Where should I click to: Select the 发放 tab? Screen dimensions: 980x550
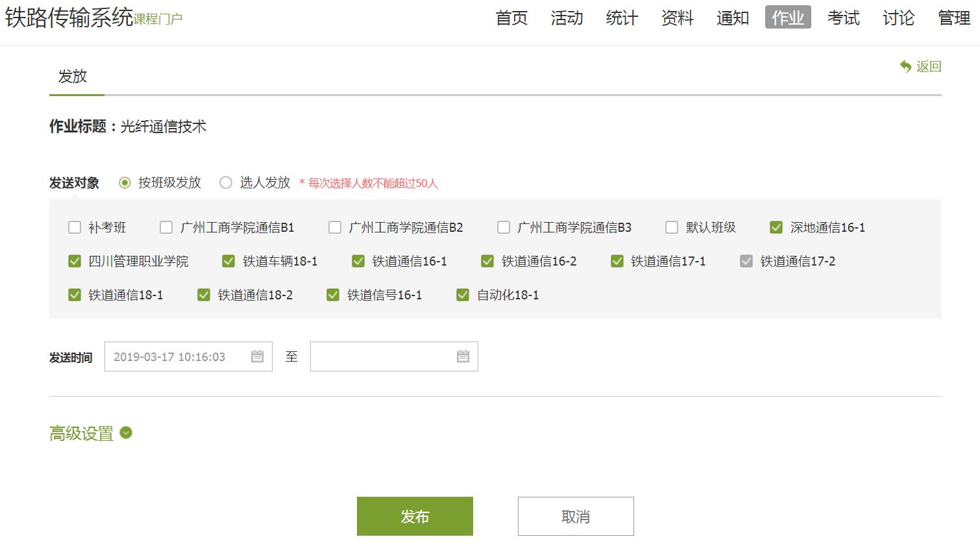tap(73, 77)
